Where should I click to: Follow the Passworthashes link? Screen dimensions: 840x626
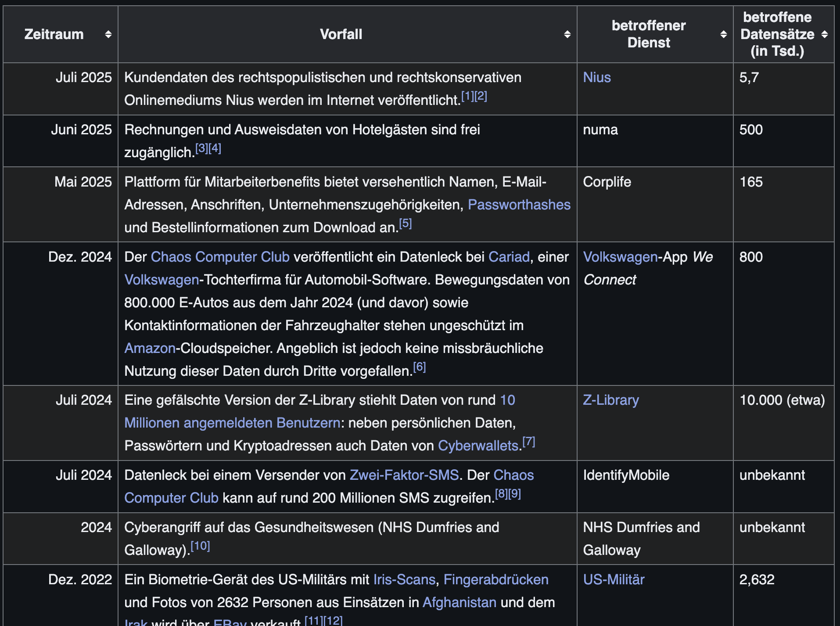tap(519, 205)
